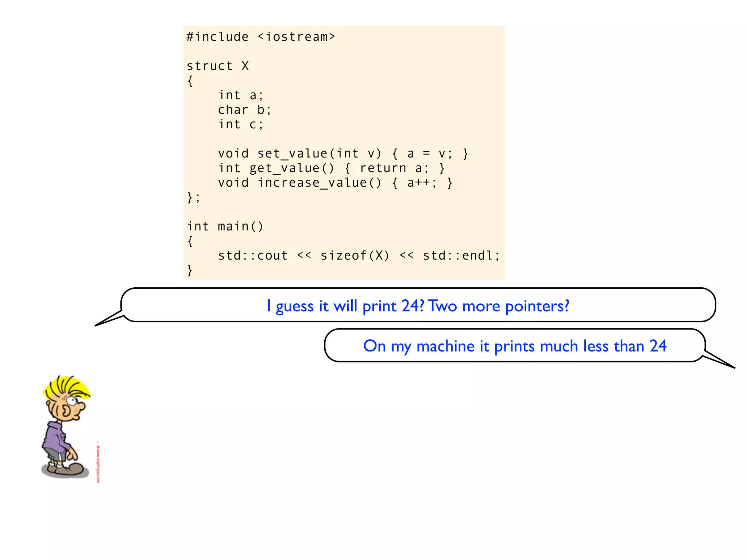The height and width of the screenshot is (560, 747).
Task: Click the closing '};' of struct X
Action: click(x=193, y=197)
